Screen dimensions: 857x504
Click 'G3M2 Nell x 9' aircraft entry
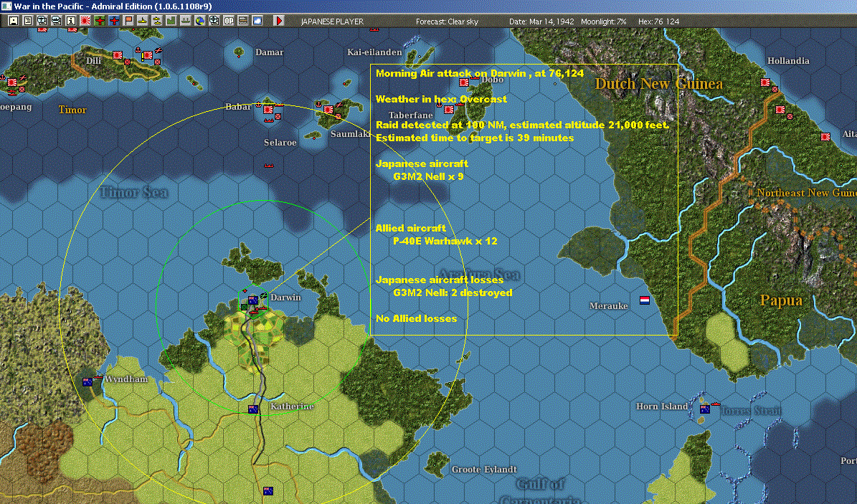[428, 176]
